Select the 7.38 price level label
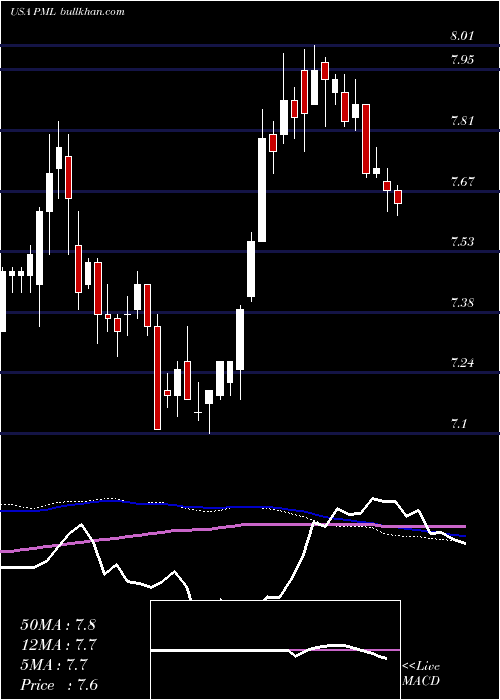Screen dimensions: 500x700 point(462,303)
